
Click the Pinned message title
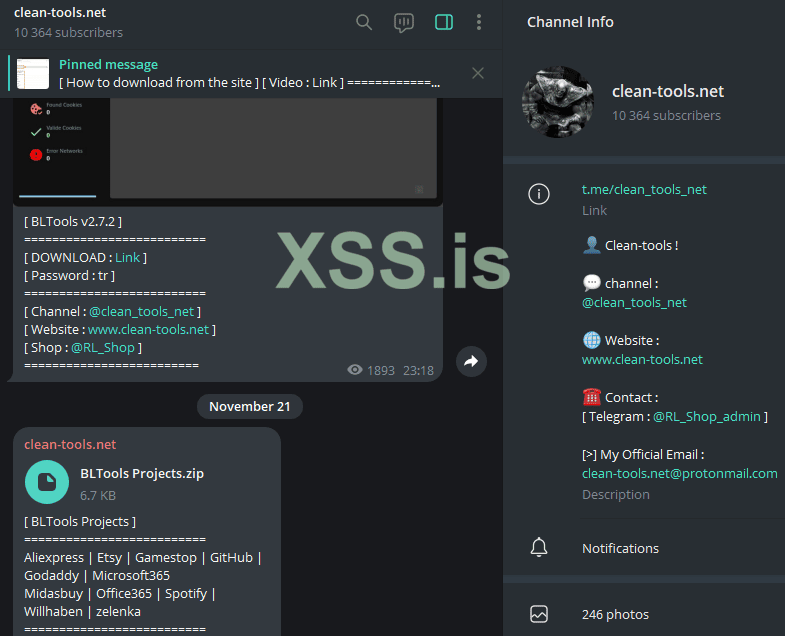[108, 65]
